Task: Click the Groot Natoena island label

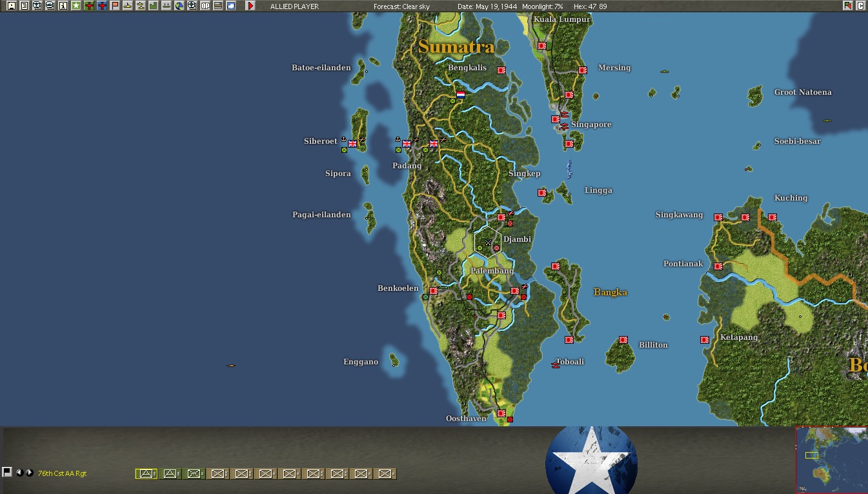Action: pos(803,92)
